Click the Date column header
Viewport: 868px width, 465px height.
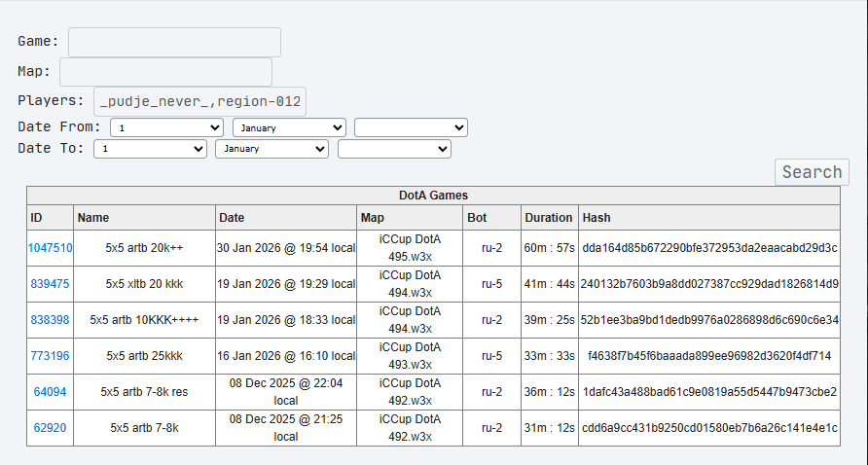[x=232, y=218]
